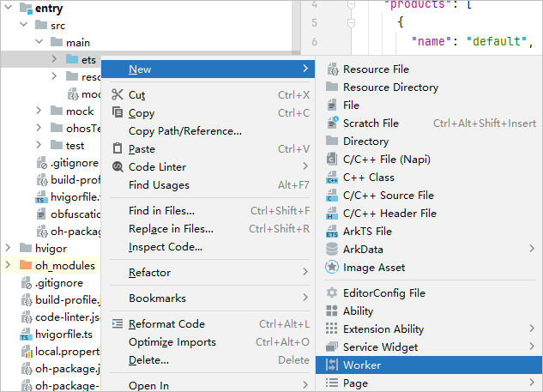This screenshot has width=543, height=392.
Task: Open the ArkData submenu arrow
Action: point(532,250)
